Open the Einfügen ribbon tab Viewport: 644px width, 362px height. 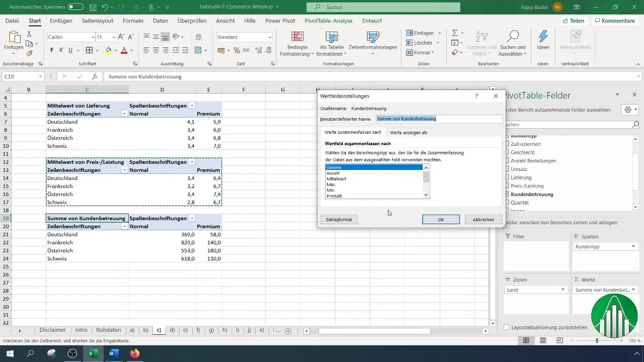[61, 21]
